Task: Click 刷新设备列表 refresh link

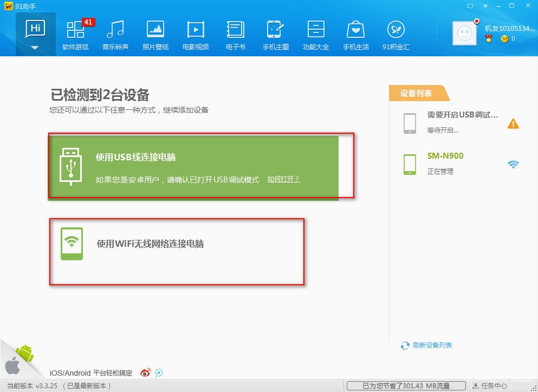Action: [432, 345]
